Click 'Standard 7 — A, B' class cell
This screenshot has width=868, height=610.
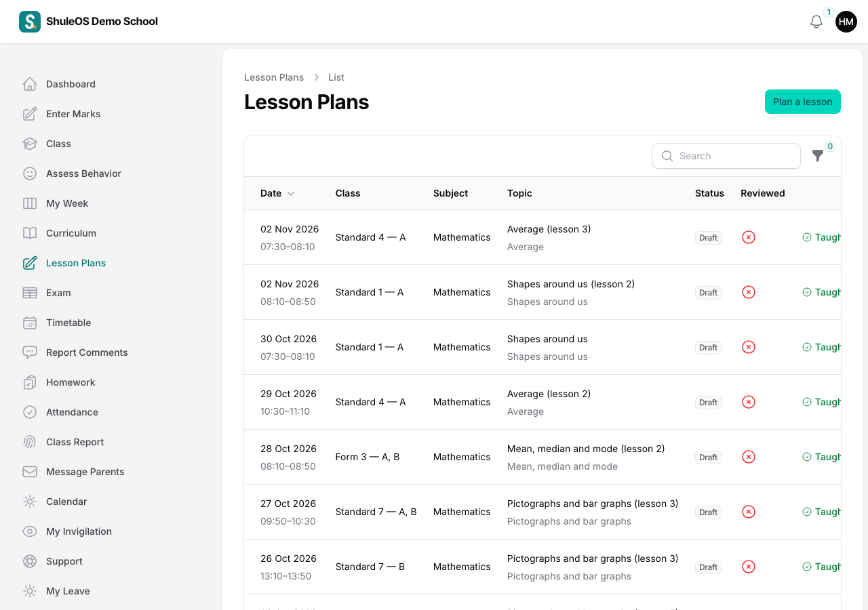click(x=376, y=512)
